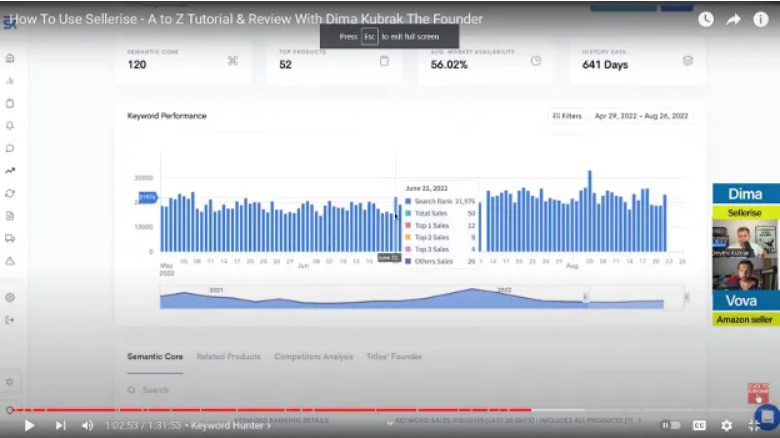Open the settings gear in sidebar
This screenshot has height=438, width=780.
point(10,297)
